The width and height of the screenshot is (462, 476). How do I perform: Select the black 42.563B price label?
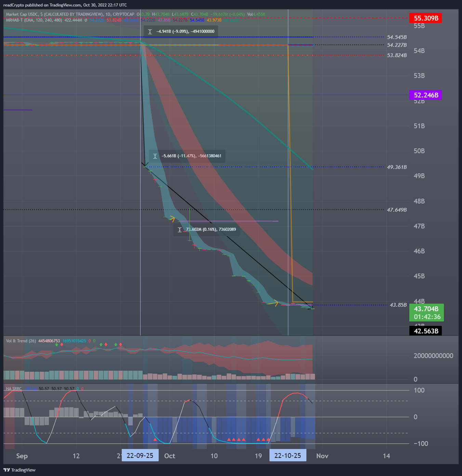coord(426,331)
